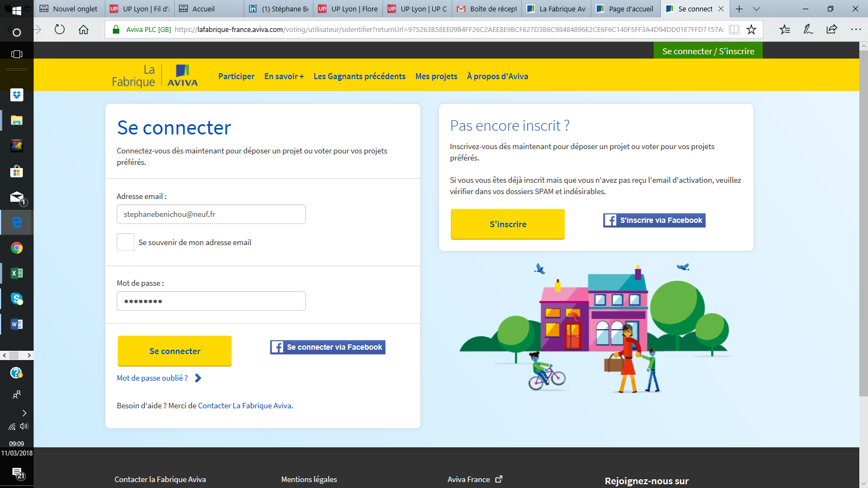The width and height of the screenshot is (868, 488).
Task: Follow the Mot de passe oublié link
Action: pyautogui.click(x=152, y=378)
